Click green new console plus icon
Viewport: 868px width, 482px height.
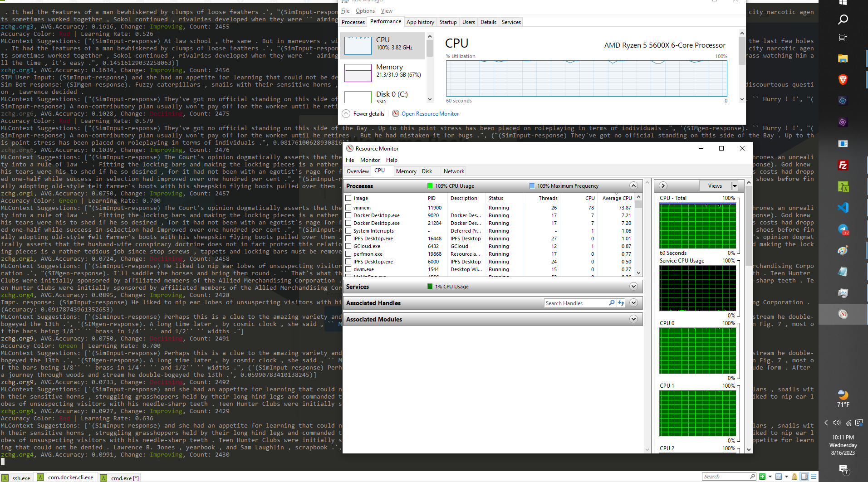click(762, 477)
